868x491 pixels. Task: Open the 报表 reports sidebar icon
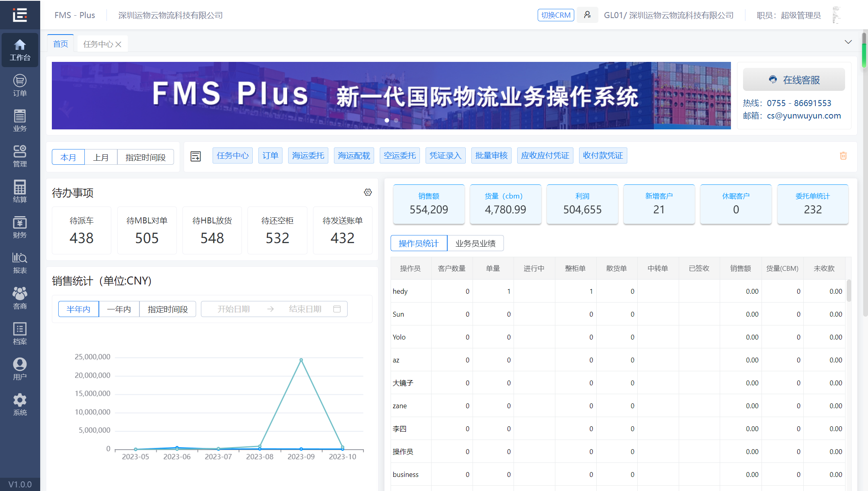[x=20, y=263]
